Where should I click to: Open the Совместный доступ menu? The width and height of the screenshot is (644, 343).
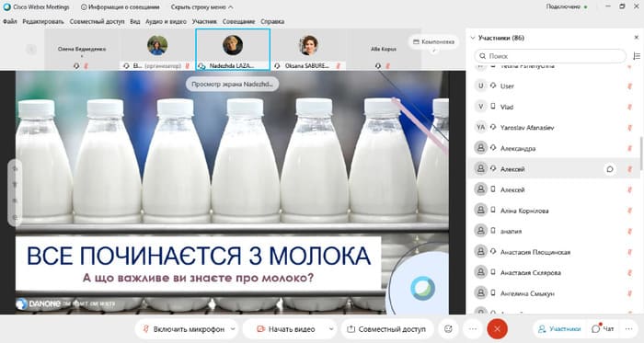click(97, 21)
